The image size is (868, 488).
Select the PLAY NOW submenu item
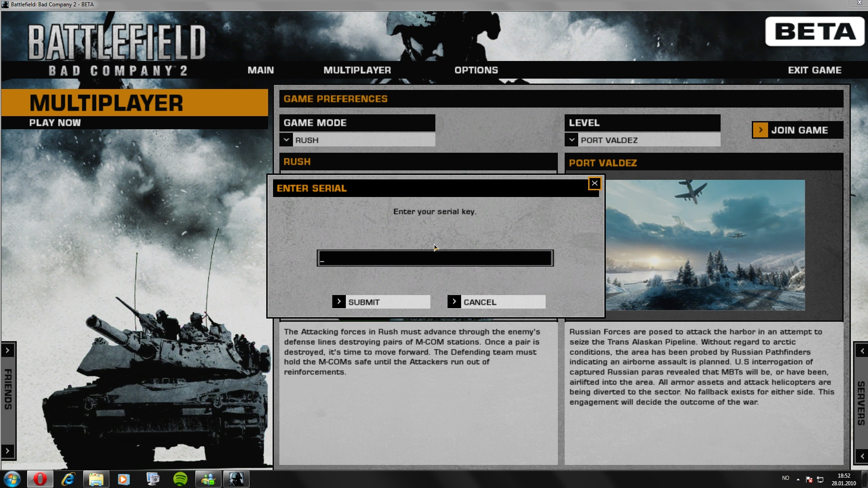tap(55, 122)
